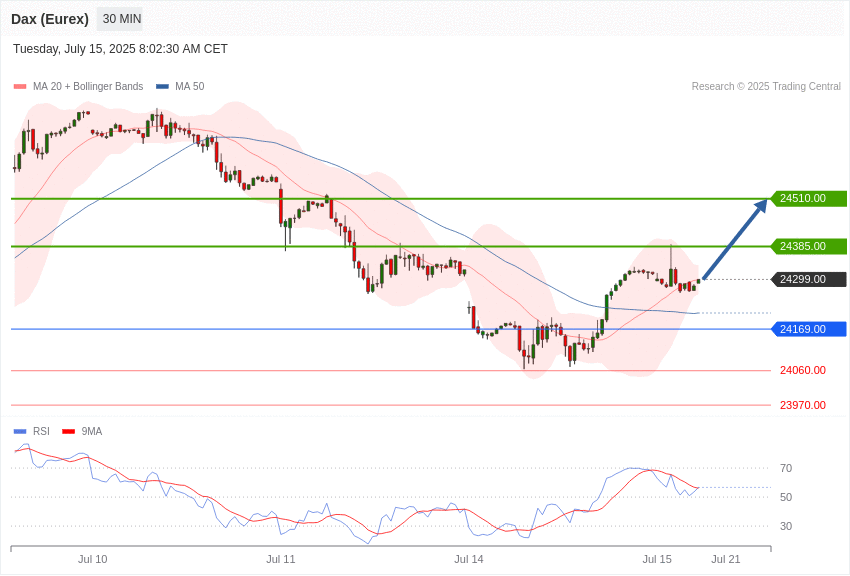Select the 24169.00 pivot price tag
This screenshot has height=576, width=850.
point(808,329)
